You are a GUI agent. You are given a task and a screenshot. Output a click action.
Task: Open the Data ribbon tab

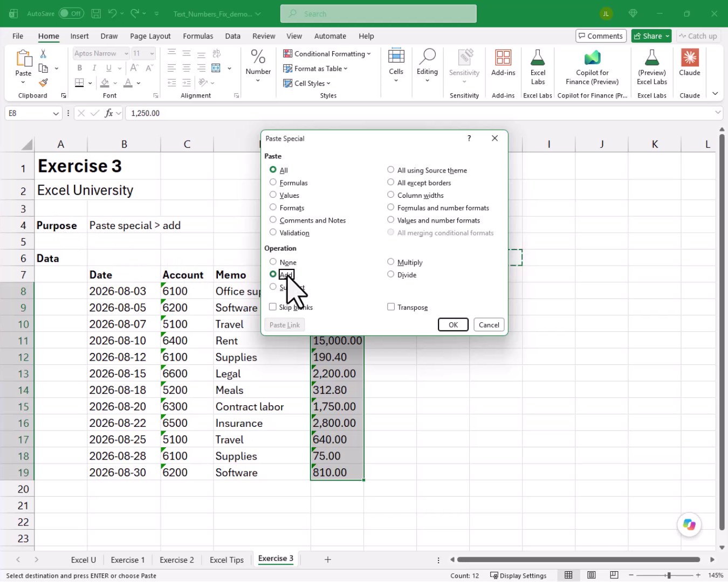coord(232,36)
